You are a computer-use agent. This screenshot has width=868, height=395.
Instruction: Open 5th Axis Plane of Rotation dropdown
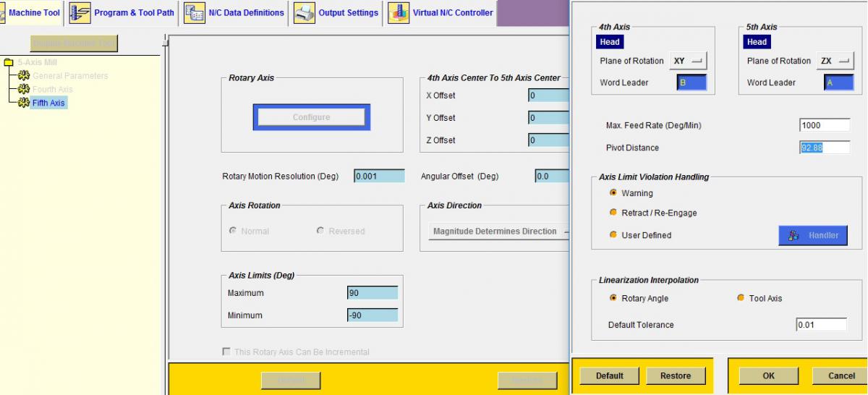pos(835,61)
